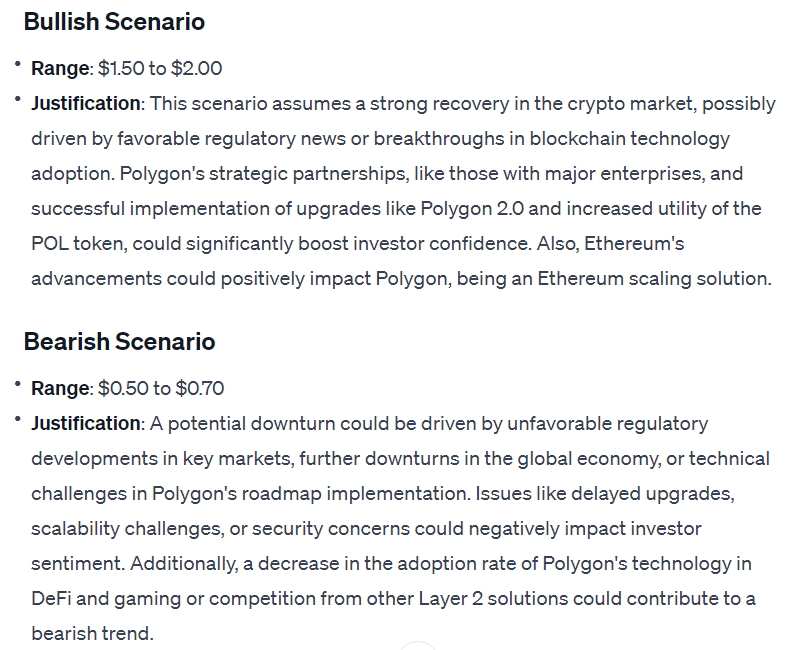Click the scroll-down circle button at bottom
Image resolution: width=806 pixels, height=650 pixels.
click(418, 646)
